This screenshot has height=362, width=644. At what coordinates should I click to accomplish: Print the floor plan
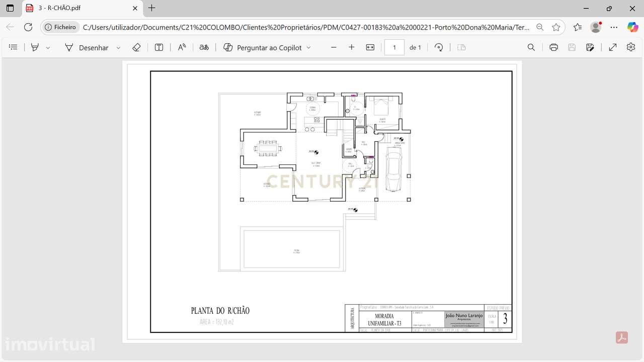[x=553, y=47]
